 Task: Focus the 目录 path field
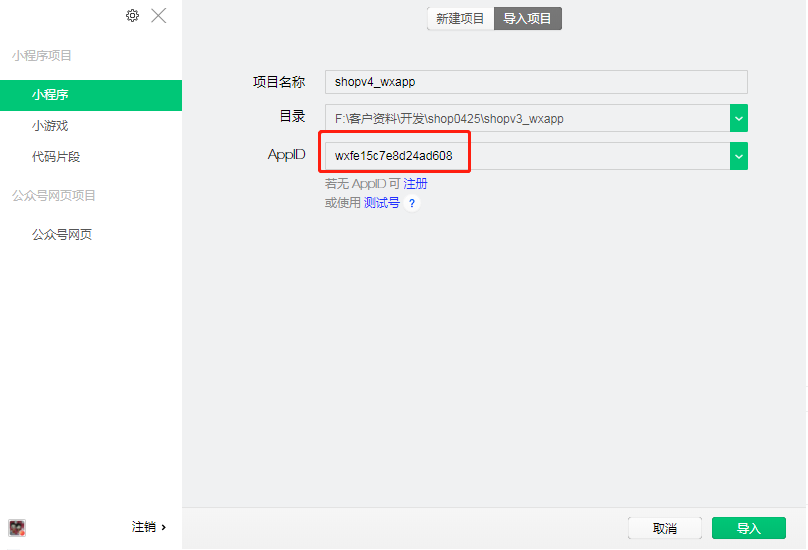527,118
